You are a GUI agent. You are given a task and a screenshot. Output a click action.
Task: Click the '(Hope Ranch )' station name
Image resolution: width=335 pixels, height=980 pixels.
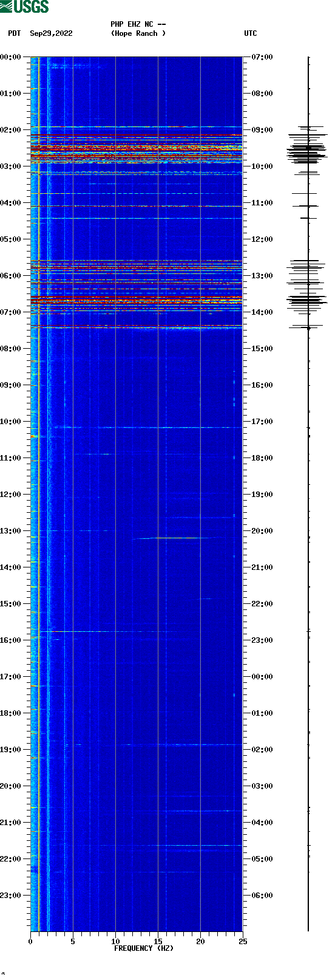(x=138, y=33)
